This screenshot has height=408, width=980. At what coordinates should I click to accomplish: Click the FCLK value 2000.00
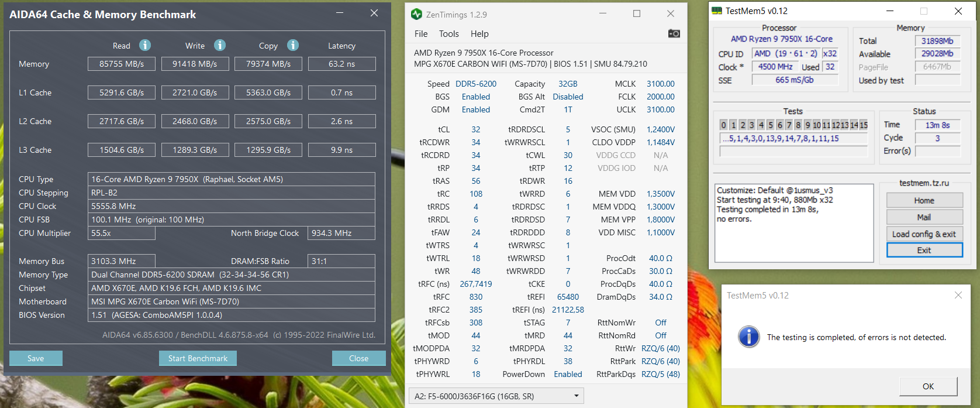pyautogui.click(x=661, y=97)
